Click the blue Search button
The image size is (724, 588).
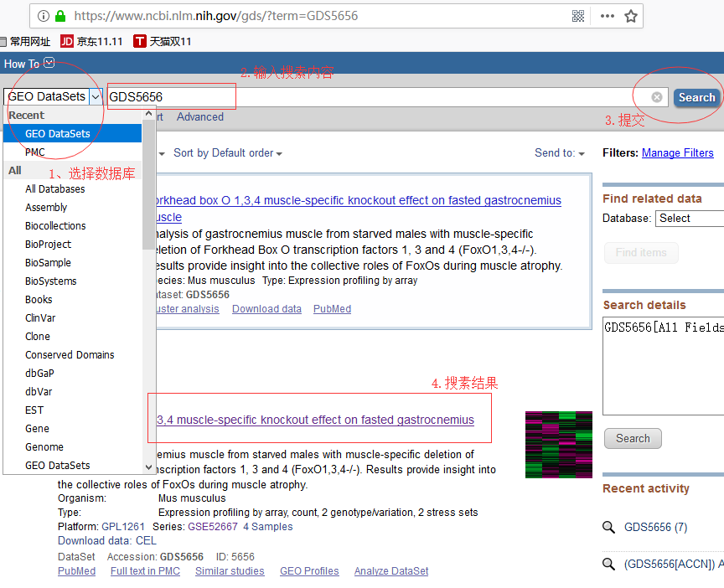point(696,97)
